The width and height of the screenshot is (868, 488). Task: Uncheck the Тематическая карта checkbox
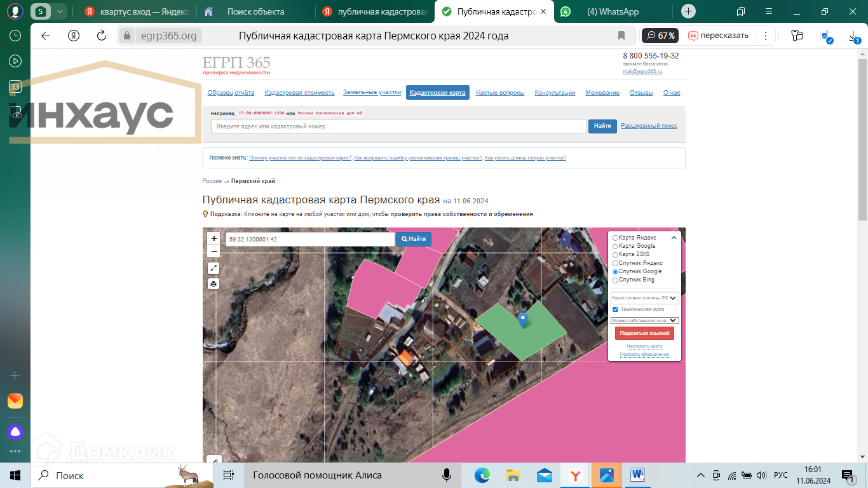coord(615,309)
